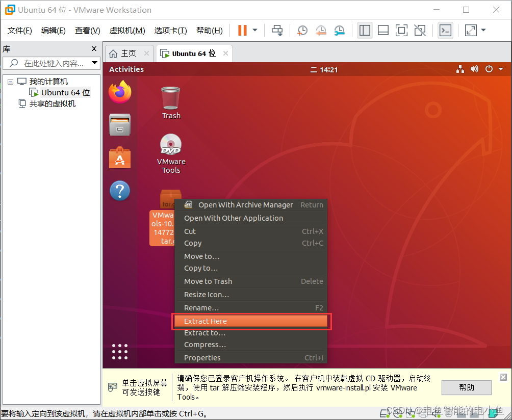Choose Resize Icon… in context menu
Viewport: 512px width, 420px height.
click(x=251, y=295)
